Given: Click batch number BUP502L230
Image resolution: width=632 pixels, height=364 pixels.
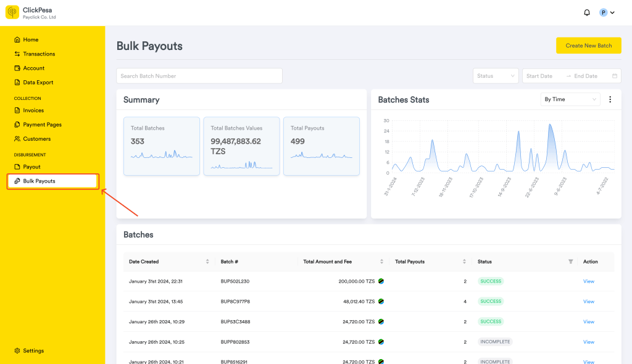Looking at the screenshot, I should [x=235, y=281].
